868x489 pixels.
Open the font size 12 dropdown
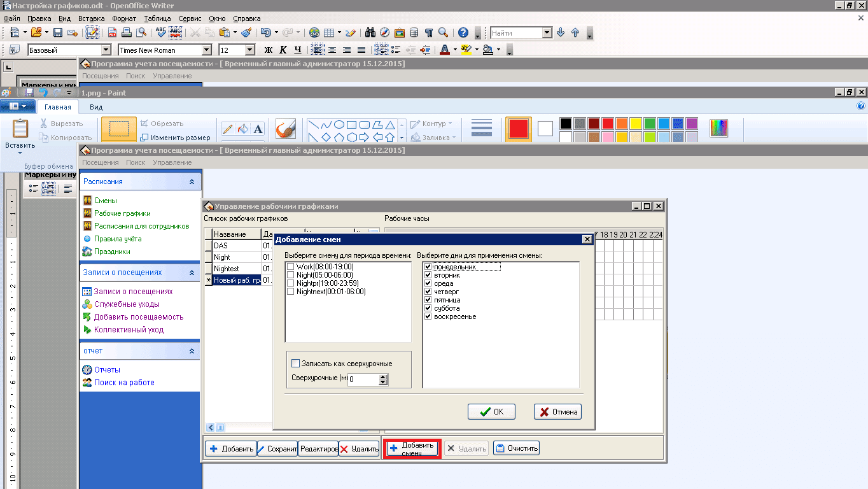(x=249, y=50)
